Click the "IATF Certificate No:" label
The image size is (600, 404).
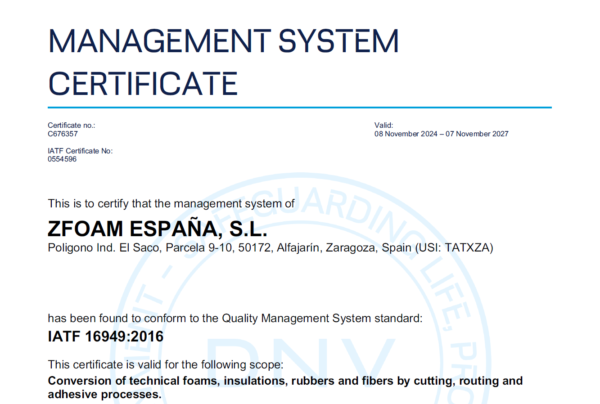pyautogui.click(x=80, y=150)
